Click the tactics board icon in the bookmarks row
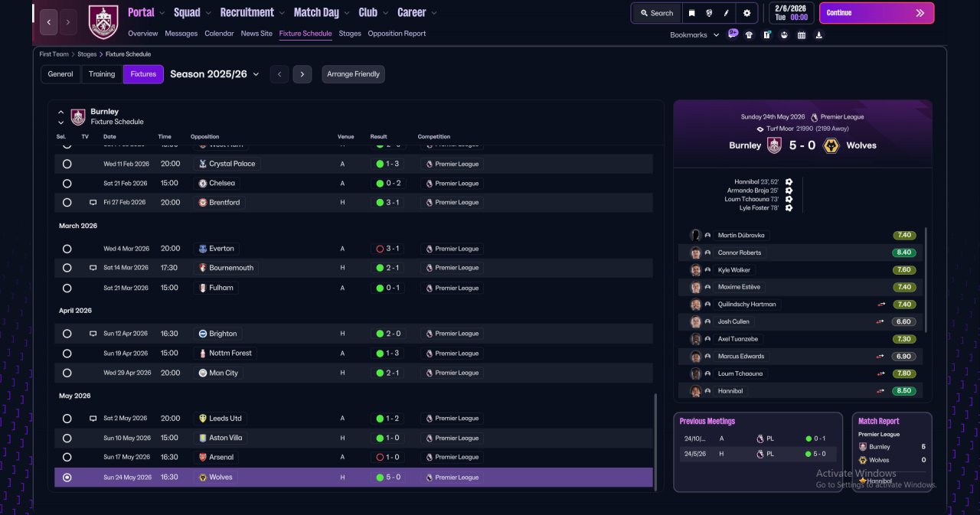The width and height of the screenshot is (980, 515). [766, 34]
